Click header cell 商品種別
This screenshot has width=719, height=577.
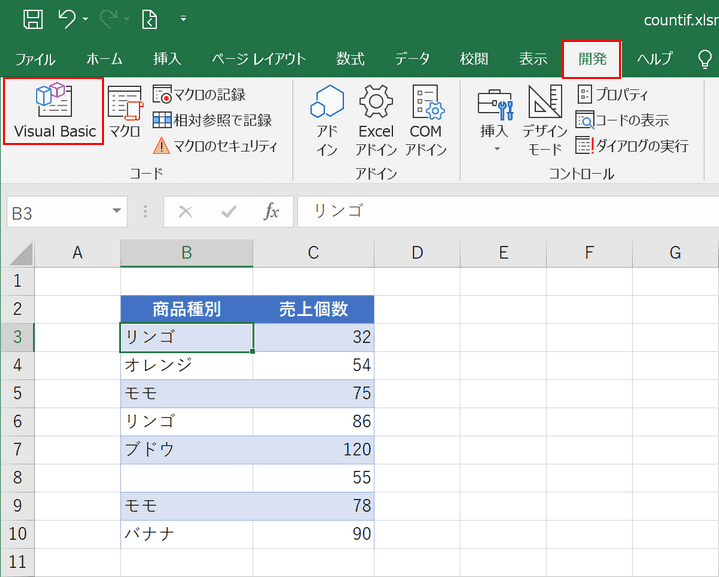[x=187, y=309]
